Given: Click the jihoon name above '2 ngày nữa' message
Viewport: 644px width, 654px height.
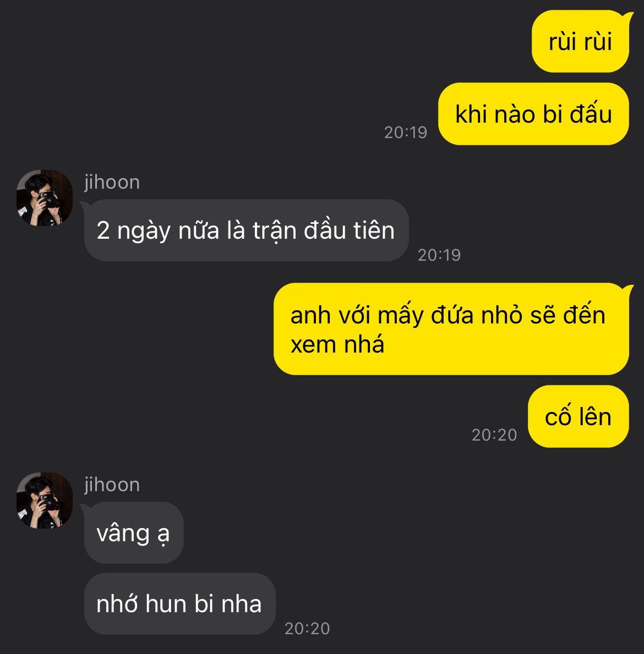Looking at the screenshot, I should (x=112, y=182).
